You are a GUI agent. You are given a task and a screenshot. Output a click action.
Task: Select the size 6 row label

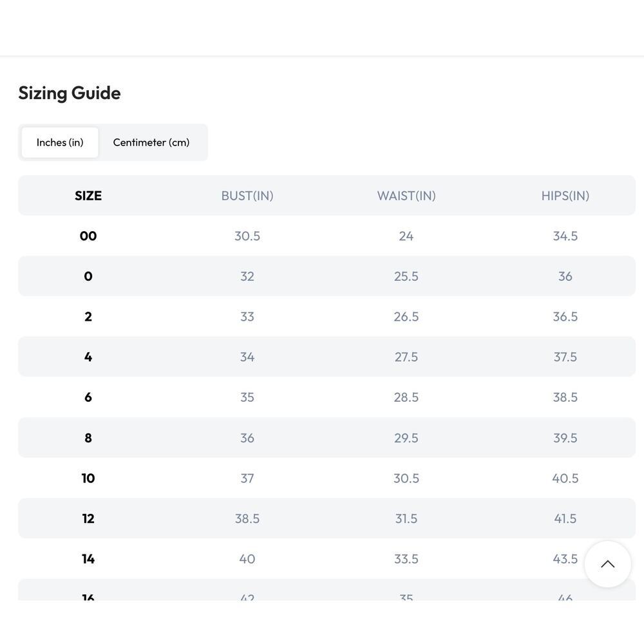(x=88, y=397)
